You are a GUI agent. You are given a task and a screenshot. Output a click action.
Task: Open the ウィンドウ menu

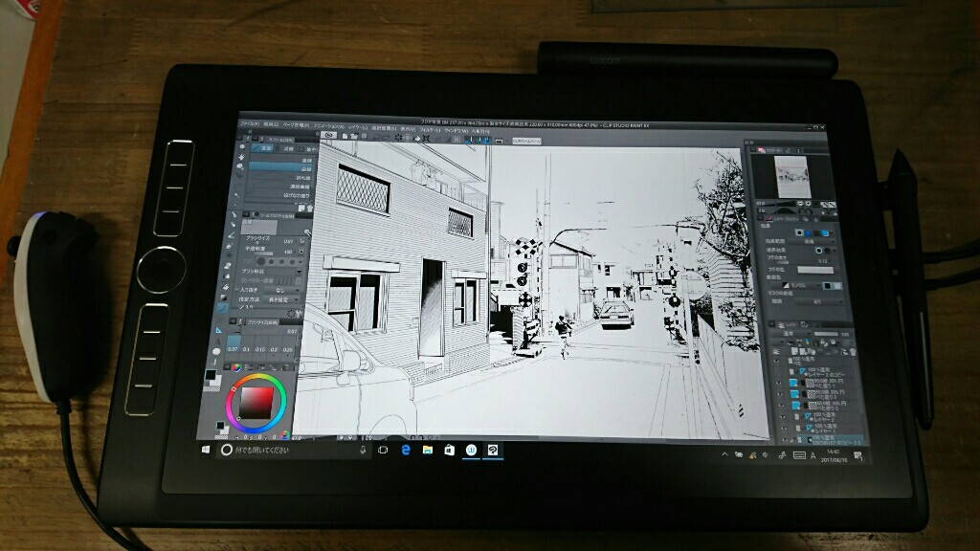click(x=456, y=130)
